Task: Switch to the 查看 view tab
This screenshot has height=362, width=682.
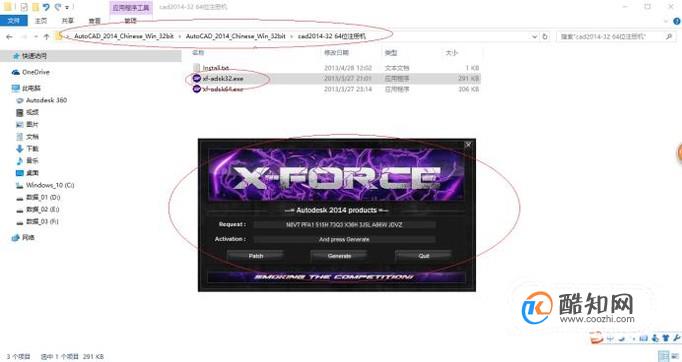Action: 94,20
